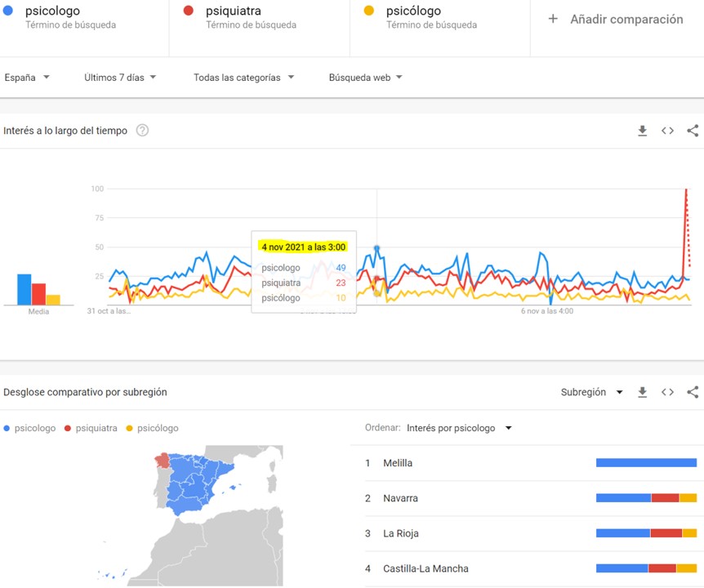Click the plus icon to add comparison
The width and height of the screenshot is (704, 588).
(x=553, y=19)
